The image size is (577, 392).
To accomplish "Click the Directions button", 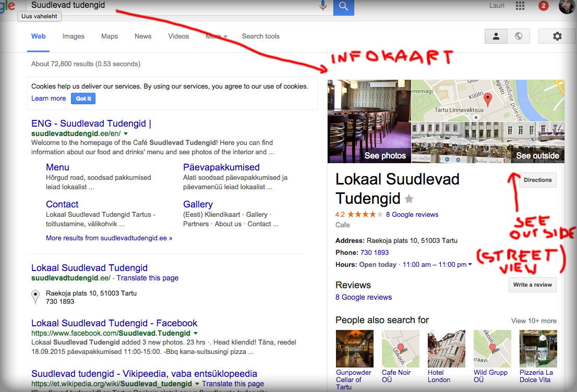I will pos(538,180).
